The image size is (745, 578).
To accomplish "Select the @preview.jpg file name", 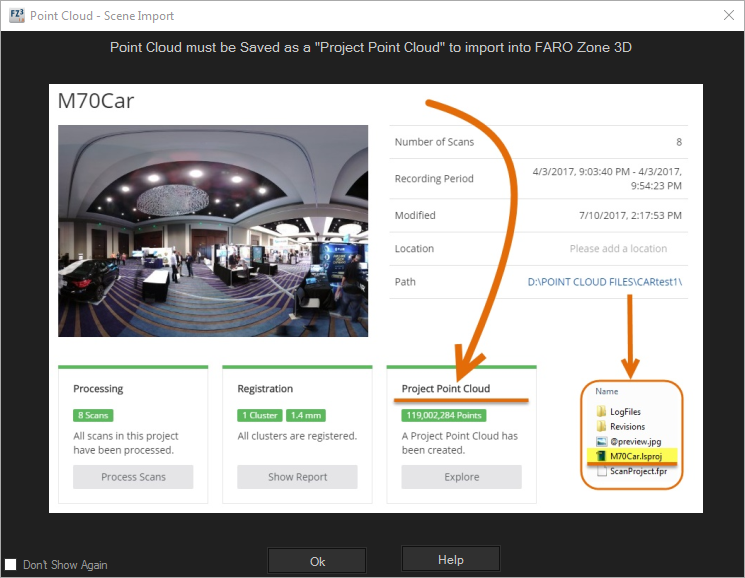I will (635, 442).
